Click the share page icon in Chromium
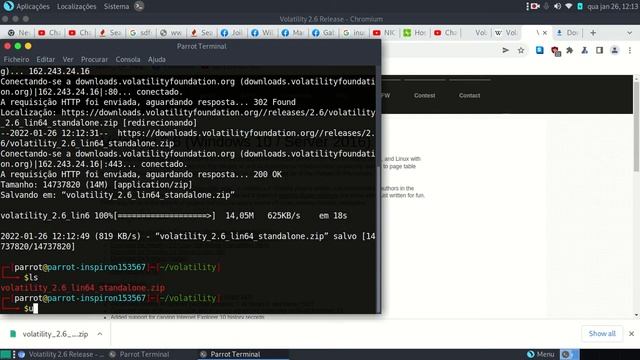Screen dimensions: 640x360 (x=505, y=51)
